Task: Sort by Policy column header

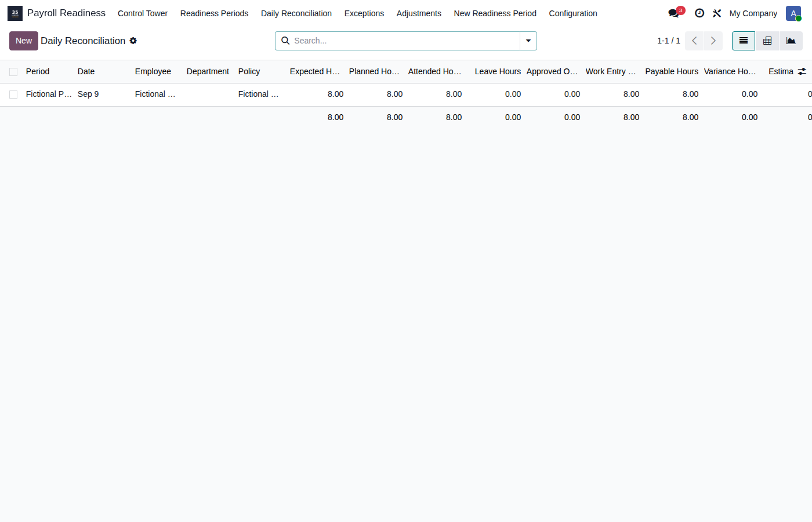Action: [x=249, y=71]
